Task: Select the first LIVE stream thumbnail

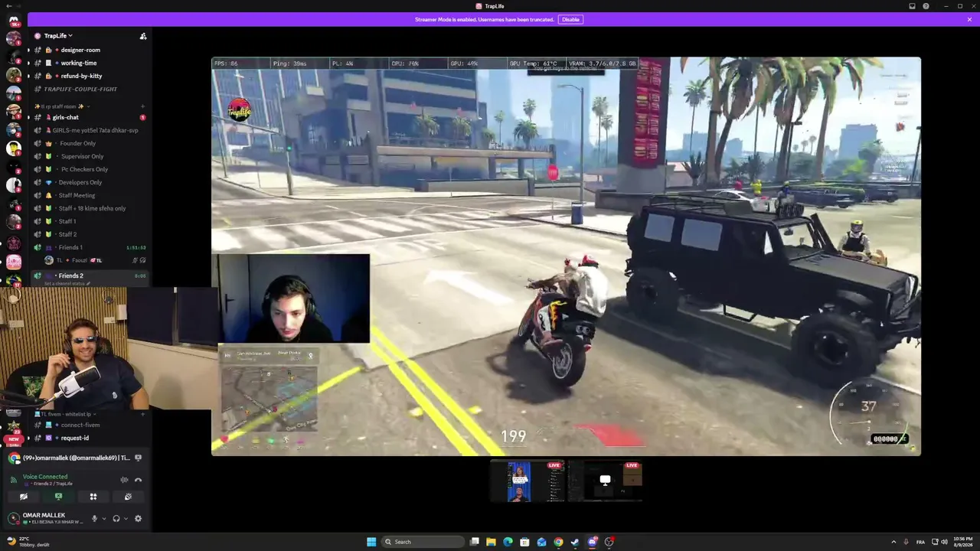Action: [527, 481]
